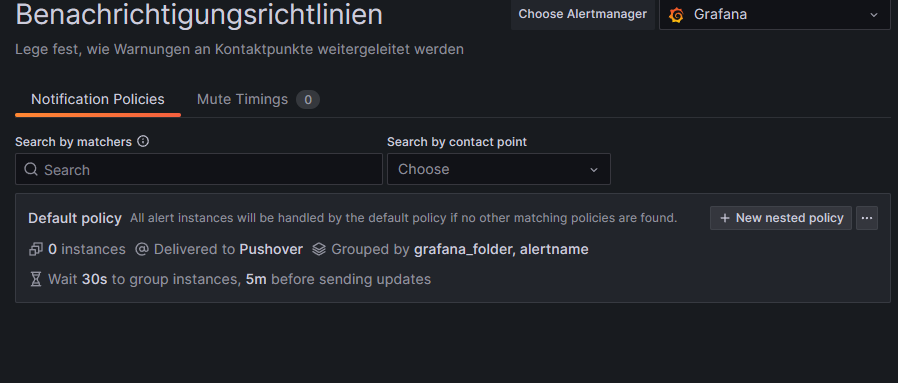This screenshot has height=383, width=898.
Task: Open the Choose contact point dropdown
Action: pyautogui.click(x=498, y=169)
